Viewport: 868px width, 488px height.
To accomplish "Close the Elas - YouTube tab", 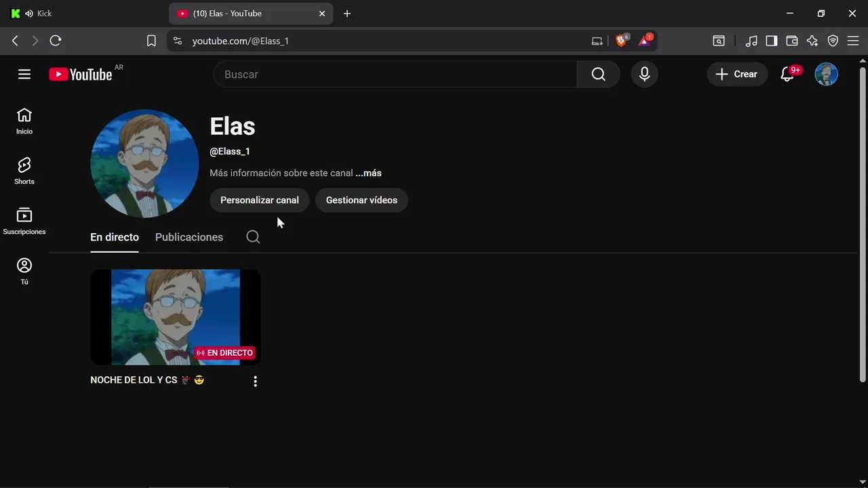I will [322, 14].
